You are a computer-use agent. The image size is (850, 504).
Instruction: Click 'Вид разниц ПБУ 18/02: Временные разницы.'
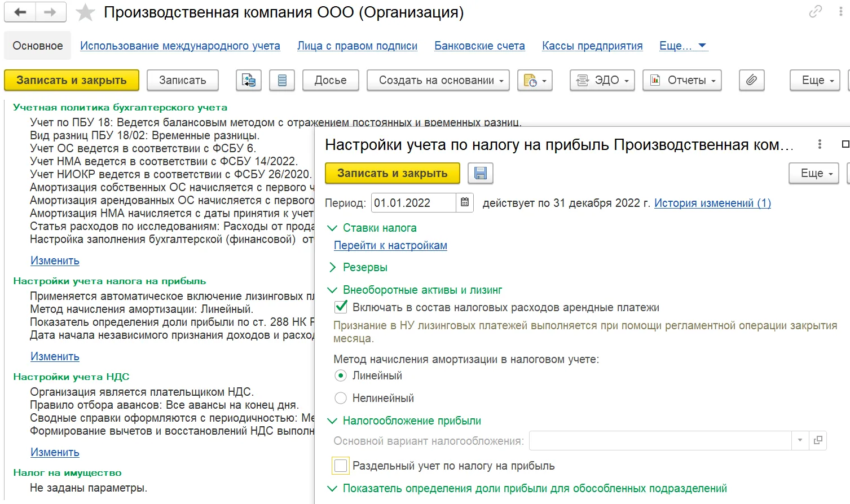pos(144,135)
